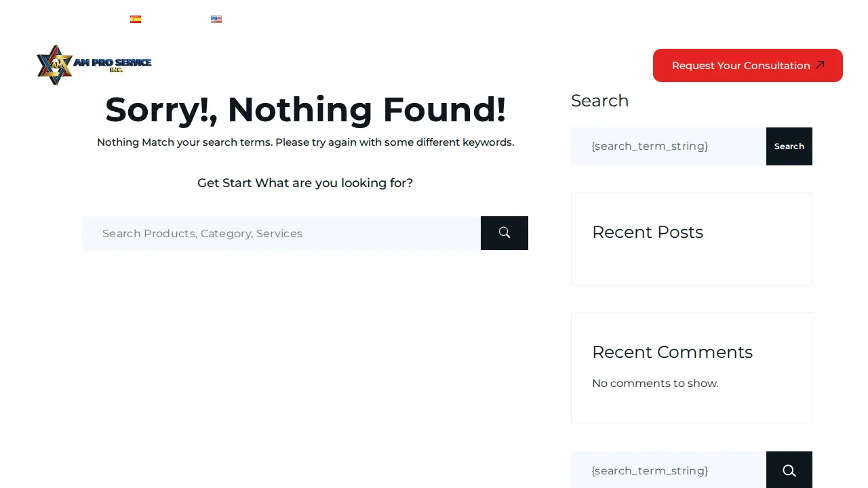The width and height of the screenshot is (868, 488).
Task: Switch language using the Spanish flag icon
Action: point(136,20)
